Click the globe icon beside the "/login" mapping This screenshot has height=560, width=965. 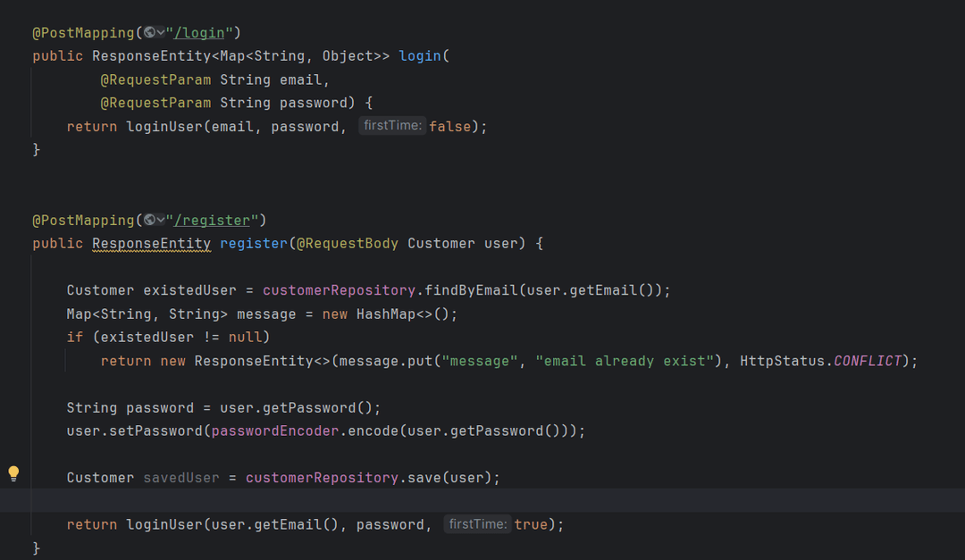149,33
